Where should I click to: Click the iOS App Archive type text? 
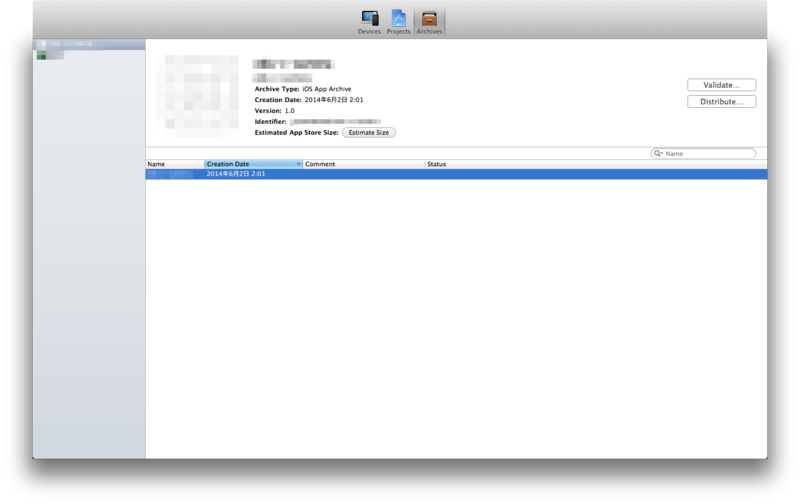(327, 89)
